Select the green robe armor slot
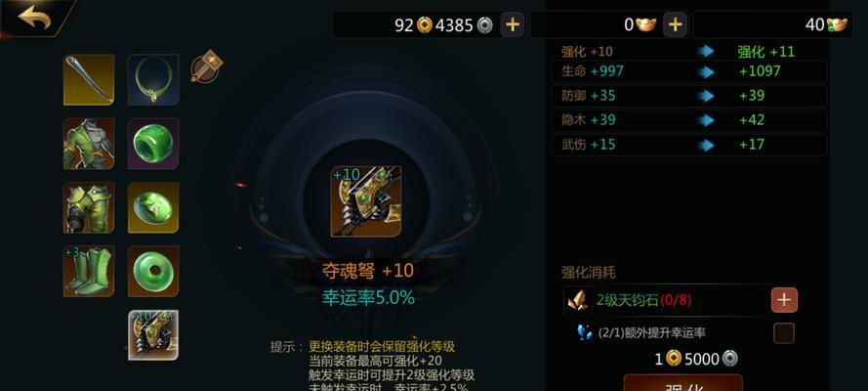Image resolution: width=868 pixels, height=391 pixels. [89, 144]
